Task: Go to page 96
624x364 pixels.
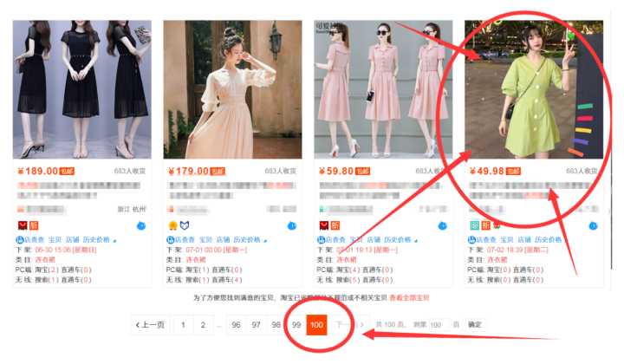Action: point(236,325)
